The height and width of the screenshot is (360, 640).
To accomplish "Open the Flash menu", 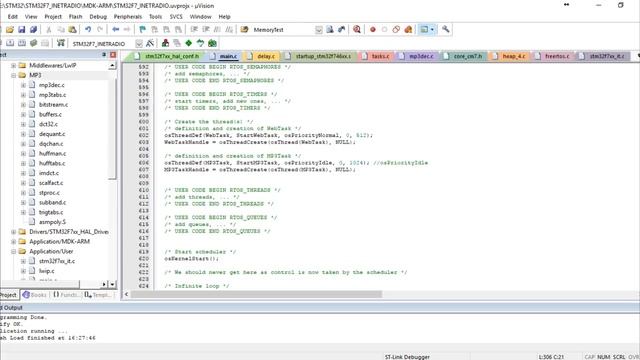I will coord(76,17).
